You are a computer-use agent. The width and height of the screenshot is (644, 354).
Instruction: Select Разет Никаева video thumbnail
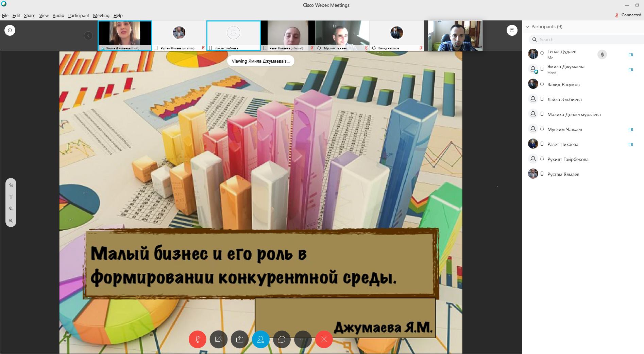coord(288,36)
